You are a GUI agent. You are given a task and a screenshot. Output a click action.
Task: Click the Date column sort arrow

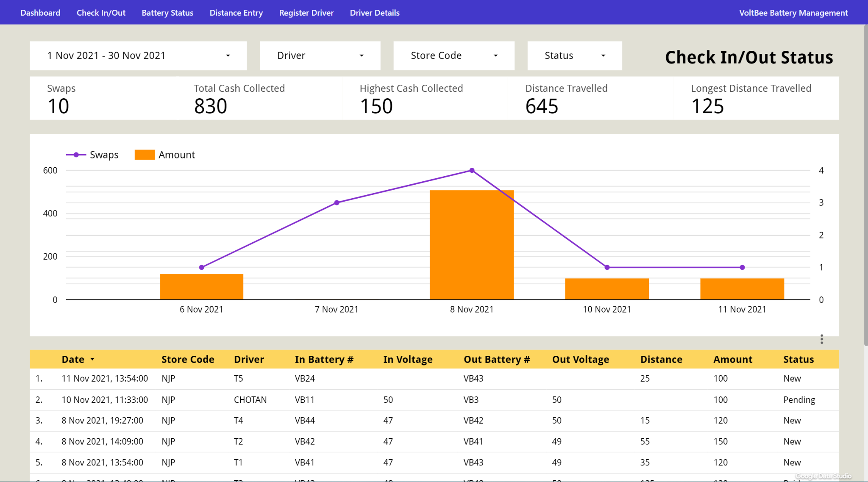coord(92,359)
